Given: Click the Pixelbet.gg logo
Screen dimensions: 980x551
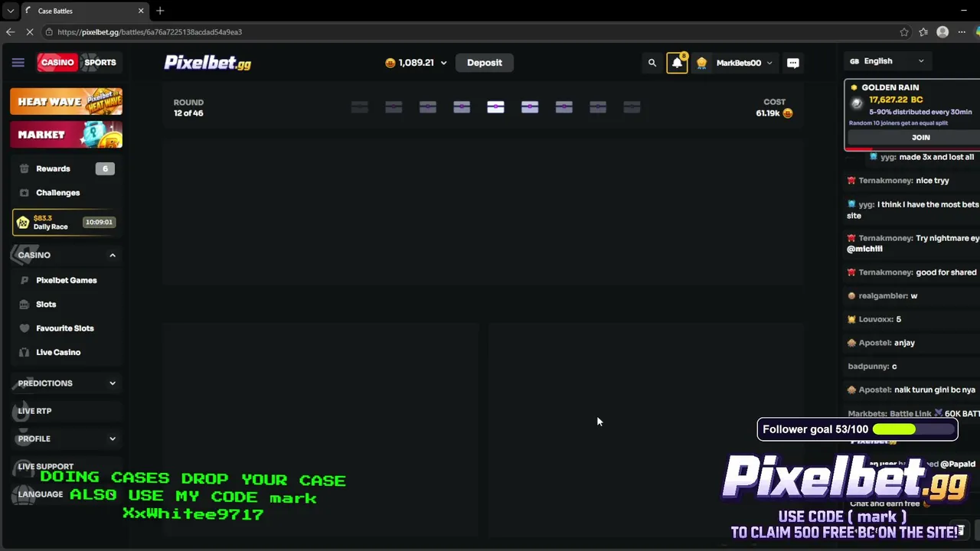Looking at the screenshot, I should (x=207, y=63).
